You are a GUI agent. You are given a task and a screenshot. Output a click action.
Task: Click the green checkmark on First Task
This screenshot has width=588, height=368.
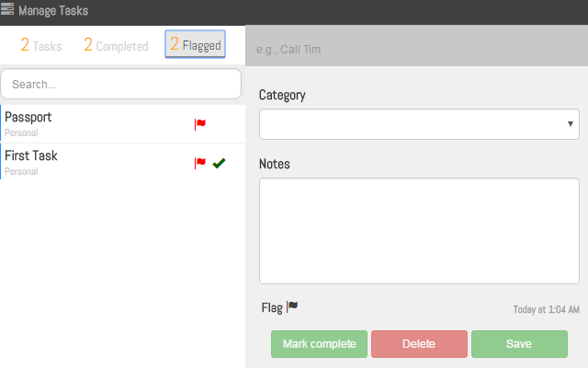pyautogui.click(x=219, y=163)
